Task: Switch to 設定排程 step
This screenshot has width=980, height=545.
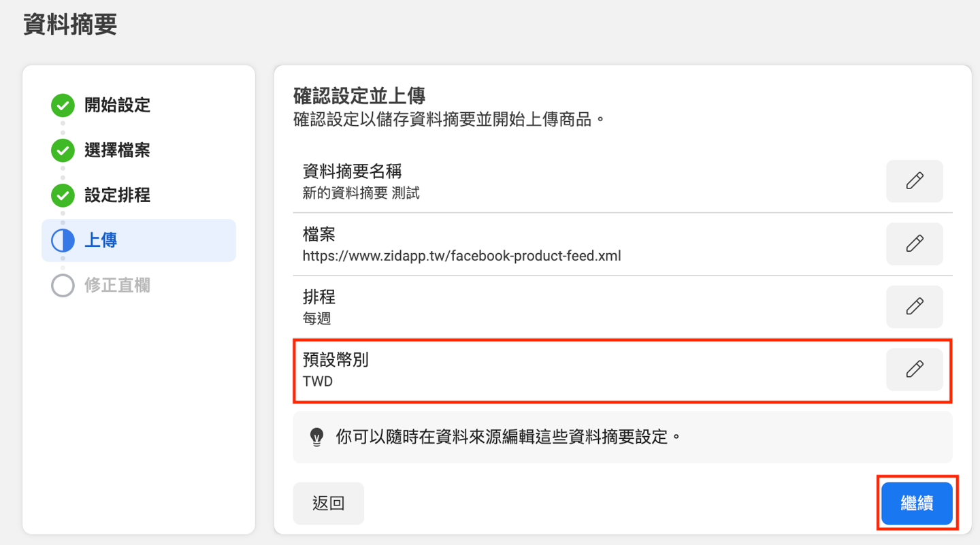Action: tap(117, 195)
